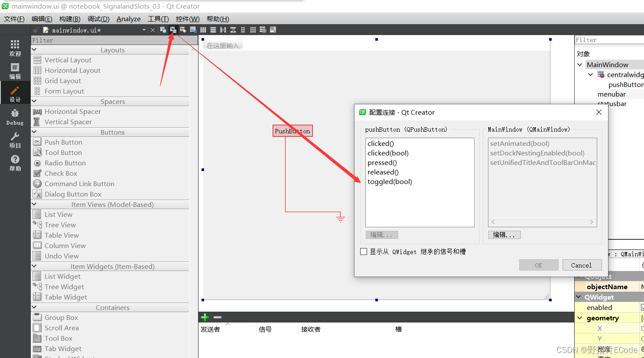Open the Analyze menu
Viewport: 644px width, 358px height.
pyautogui.click(x=129, y=19)
